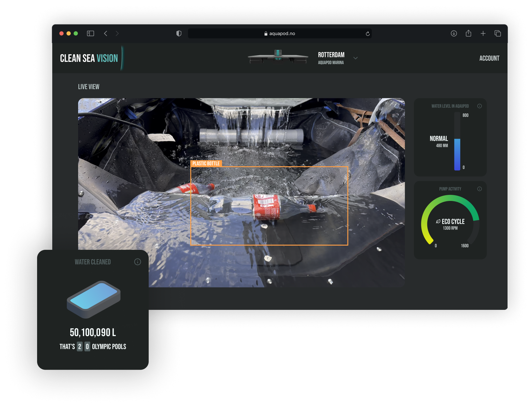This screenshot has width=532, height=407.
Task: Click the Pump Activity panel title
Action: coord(450,189)
